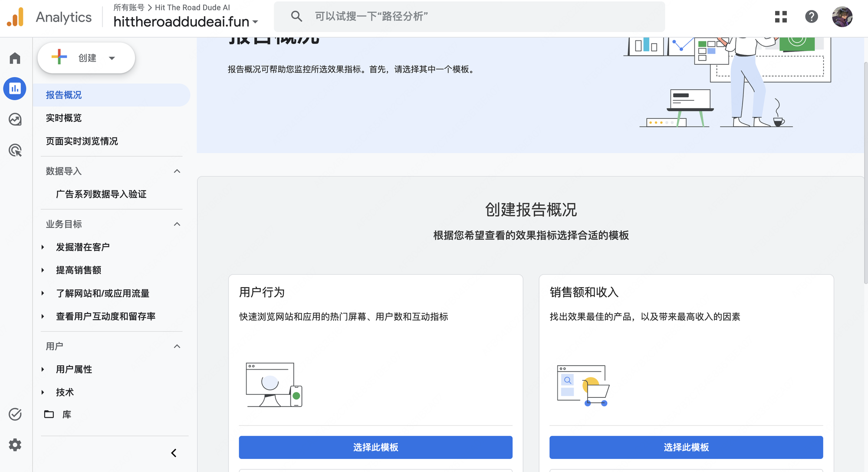
Task: Expand 了解网站和/或应用流量 item
Action: (43, 293)
